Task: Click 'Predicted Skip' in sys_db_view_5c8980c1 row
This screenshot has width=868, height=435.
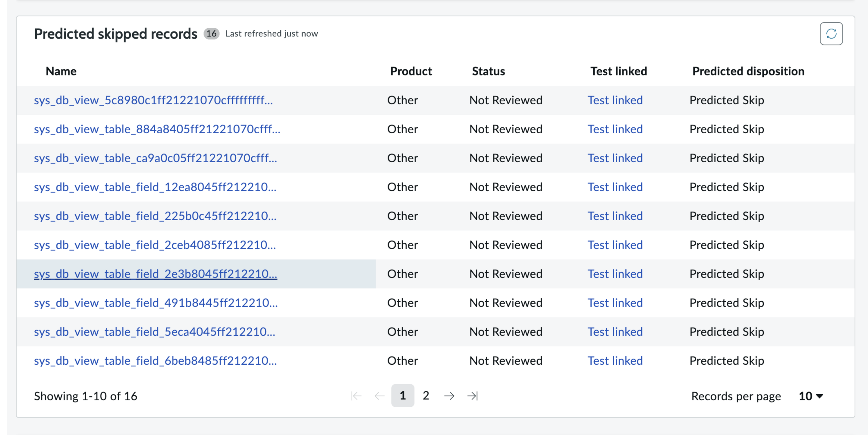Action: [726, 100]
